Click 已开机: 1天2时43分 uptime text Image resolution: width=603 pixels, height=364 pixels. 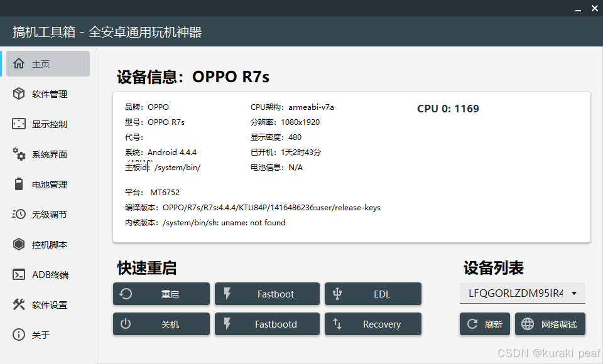(286, 153)
